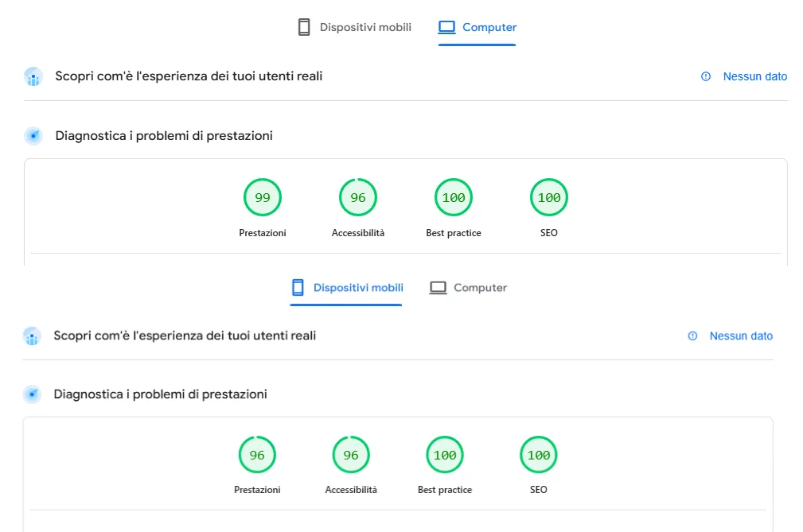
Task: Click the Prestazioni score gauge showing 99
Action: point(263,198)
